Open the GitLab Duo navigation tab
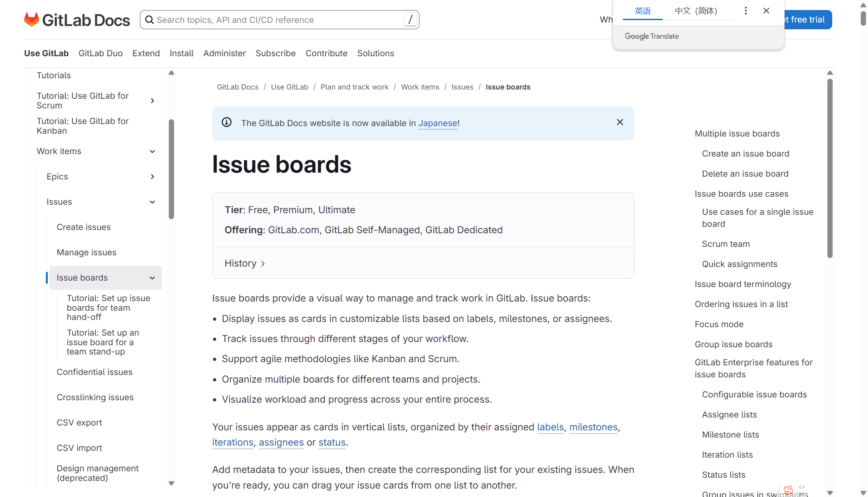The image size is (868, 497). pyautogui.click(x=100, y=53)
